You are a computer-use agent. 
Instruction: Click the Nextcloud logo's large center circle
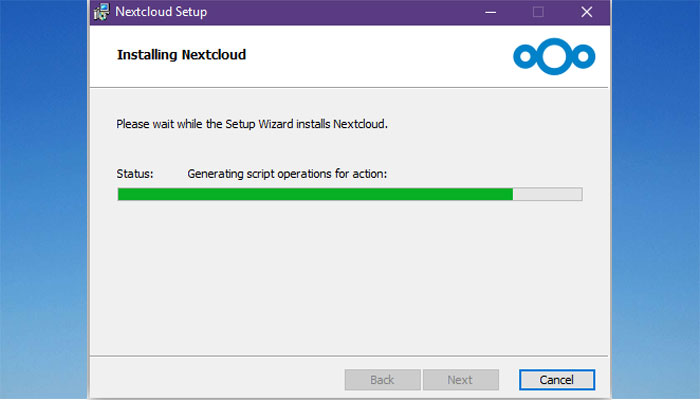click(x=554, y=56)
